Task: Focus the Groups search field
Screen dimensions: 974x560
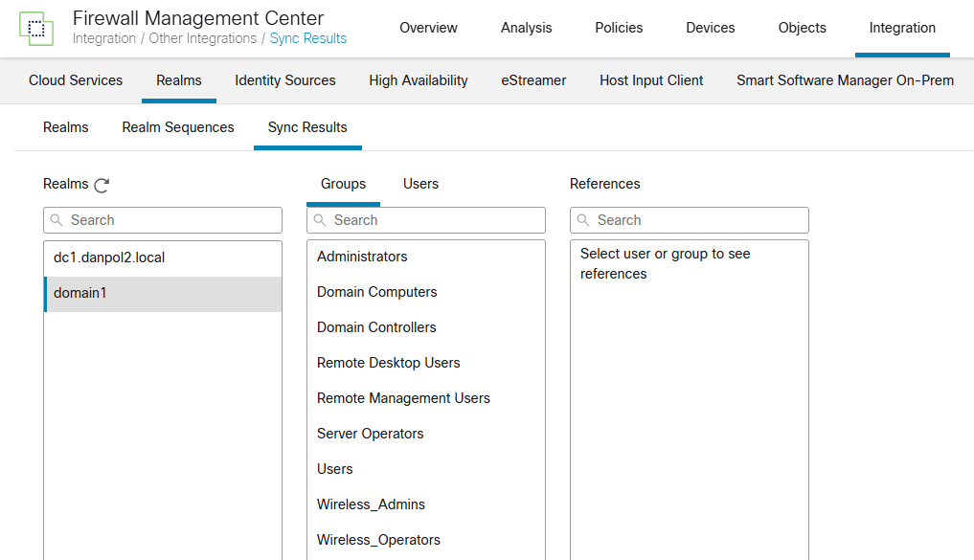Action: click(x=426, y=220)
